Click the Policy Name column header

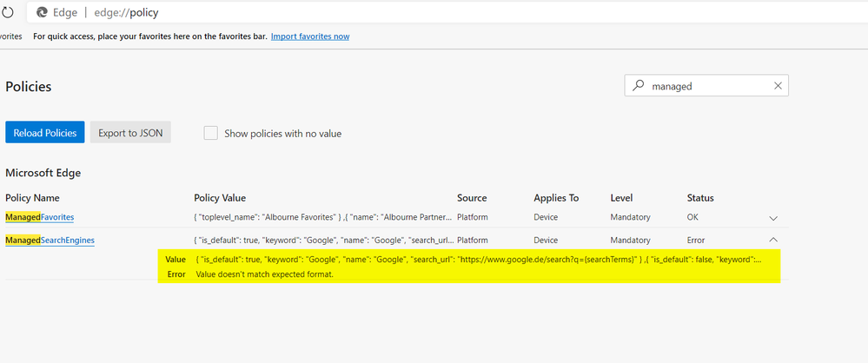point(32,197)
